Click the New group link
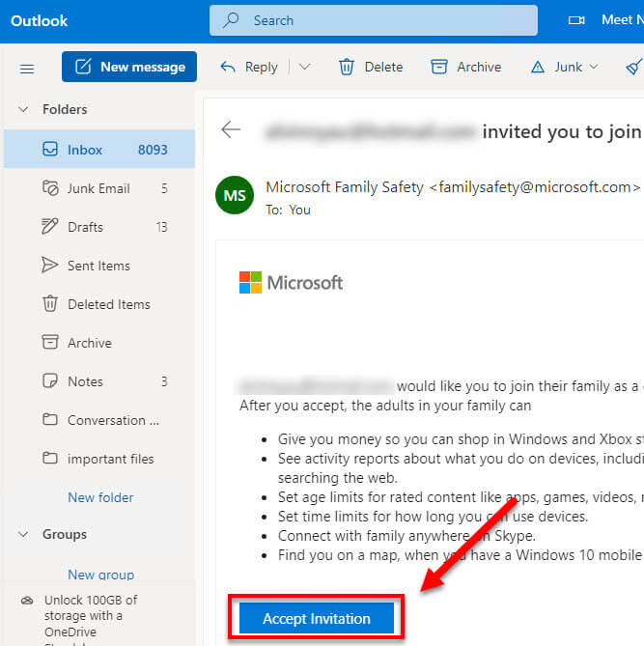This screenshot has height=646, width=644. 101,575
